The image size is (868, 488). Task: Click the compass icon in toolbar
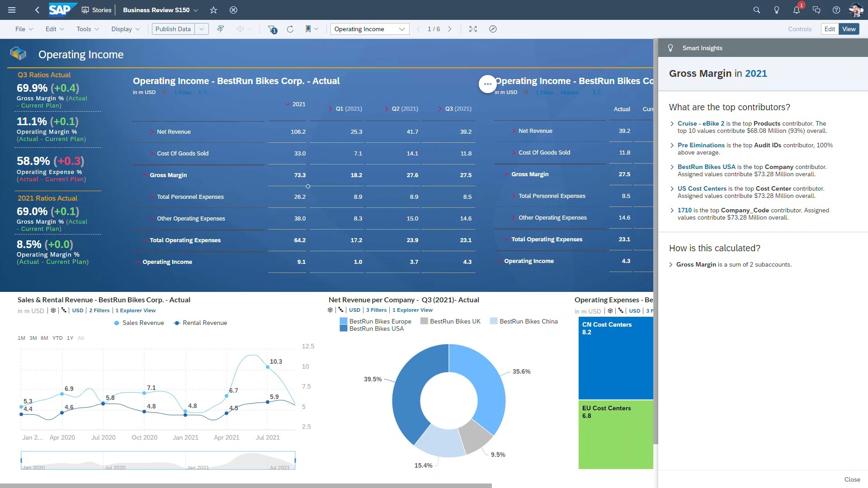pos(493,29)
